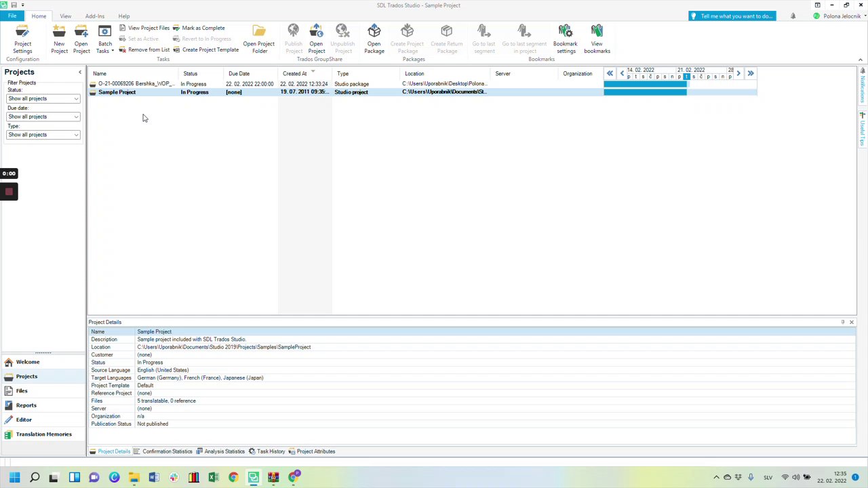Select the Project Details bottom tab
868x488 pixels.
(x=110, y=451)
